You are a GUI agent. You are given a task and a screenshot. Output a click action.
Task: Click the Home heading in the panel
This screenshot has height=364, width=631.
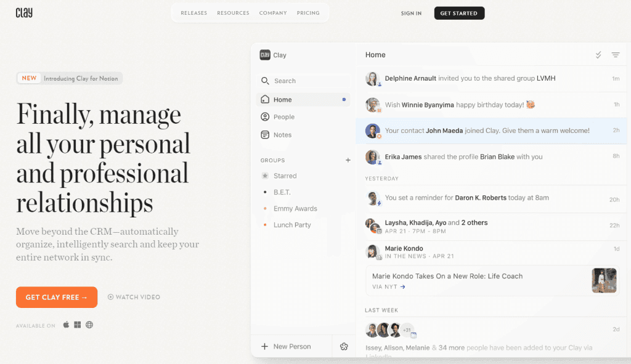(x=375, y=55)
